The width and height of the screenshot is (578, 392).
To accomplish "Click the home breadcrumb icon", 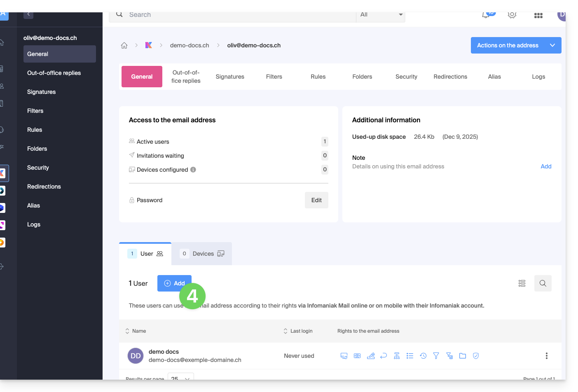I will tap(124, 45).
